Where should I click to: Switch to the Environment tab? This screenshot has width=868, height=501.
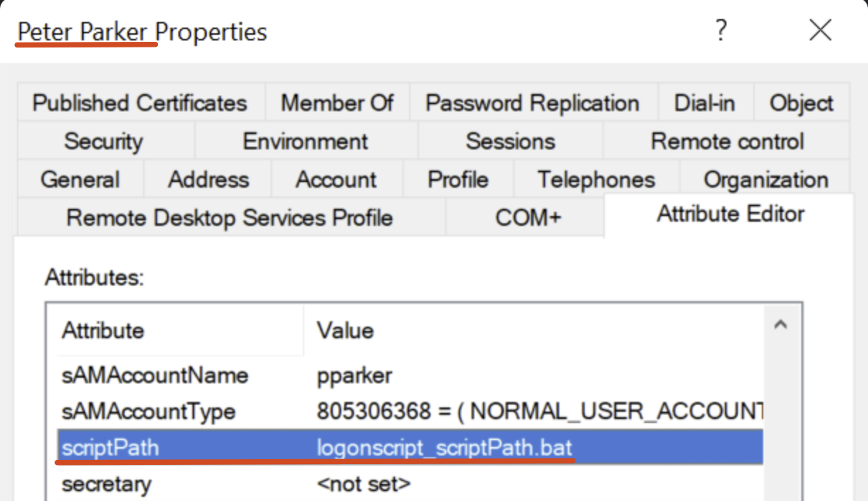pos(305,142)
